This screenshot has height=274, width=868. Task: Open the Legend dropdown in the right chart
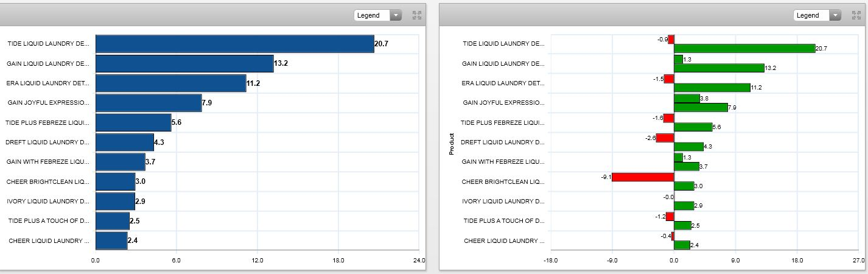point(817,15)
